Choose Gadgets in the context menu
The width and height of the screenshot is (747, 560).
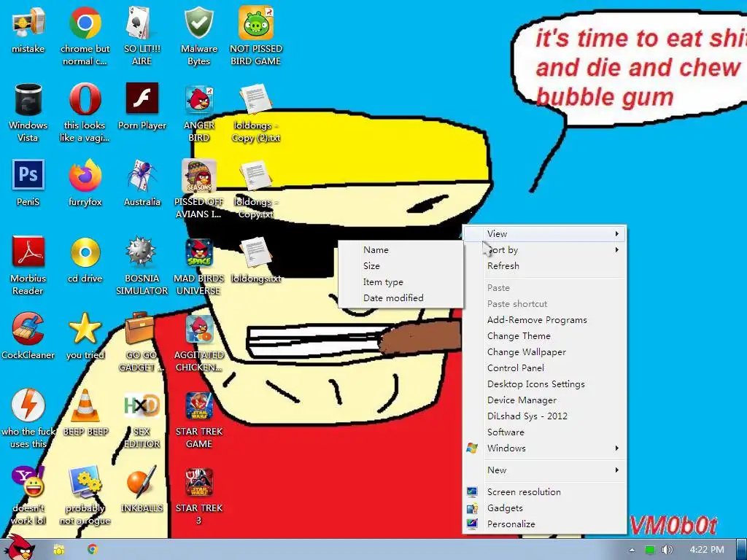(x=544, y=508)
